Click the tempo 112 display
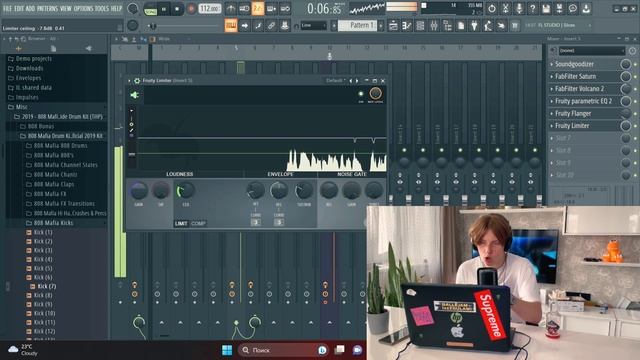This screenshot has height=360, width=640. click(x=210, y=9)
